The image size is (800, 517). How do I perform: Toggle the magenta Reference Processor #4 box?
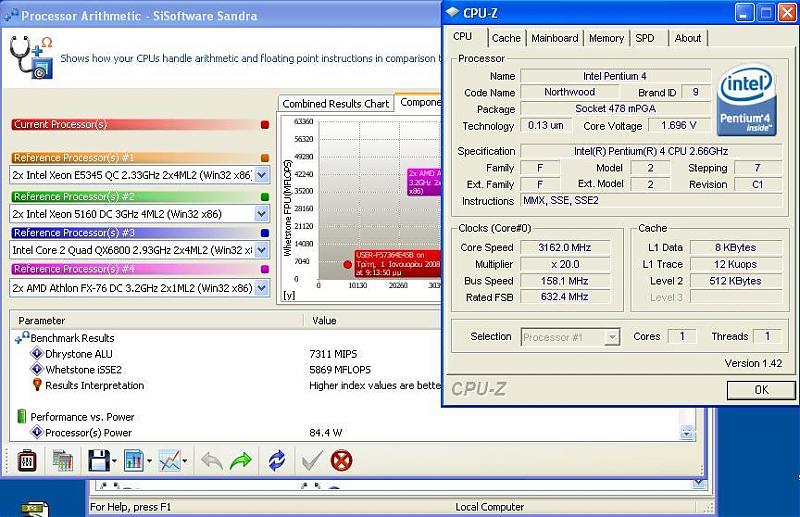264,269
